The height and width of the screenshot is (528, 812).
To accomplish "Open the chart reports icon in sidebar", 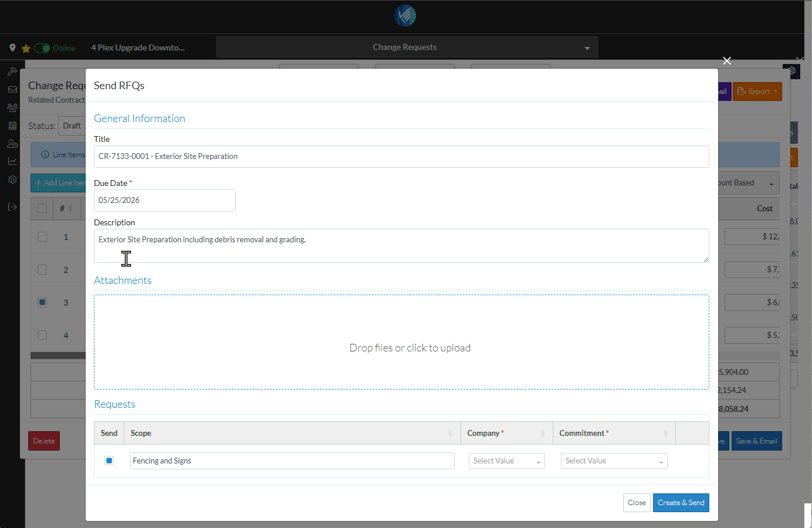I will pos(12,161).
